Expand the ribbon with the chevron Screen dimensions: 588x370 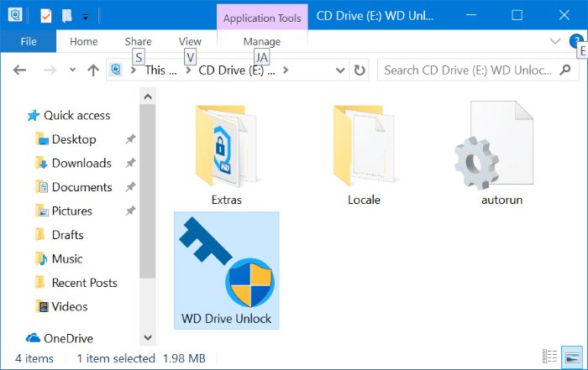tap(555, 41)
